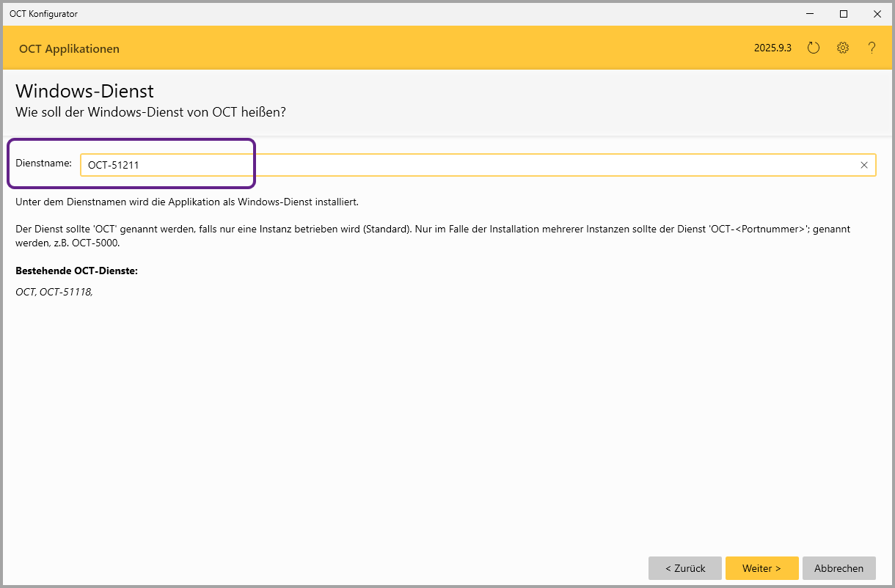The width and height of the screenshot is (895, 588).
Task: Maximize the OCT Konfigurator window
Action: point(844,13)
